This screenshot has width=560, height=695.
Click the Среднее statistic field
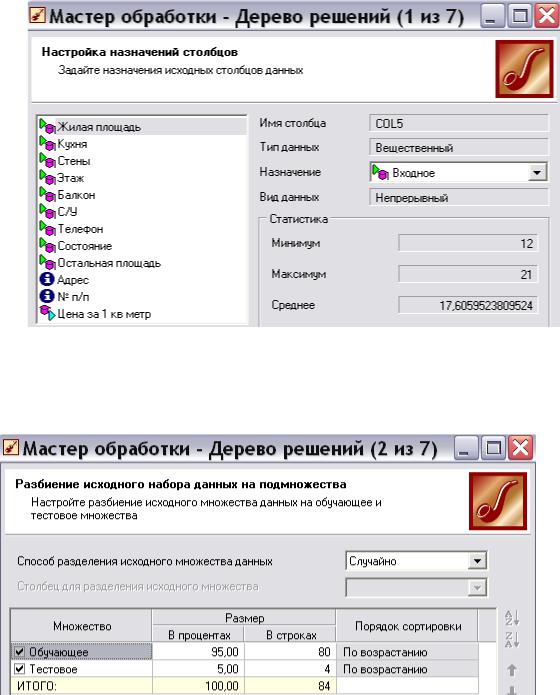(x=468, y=305)
